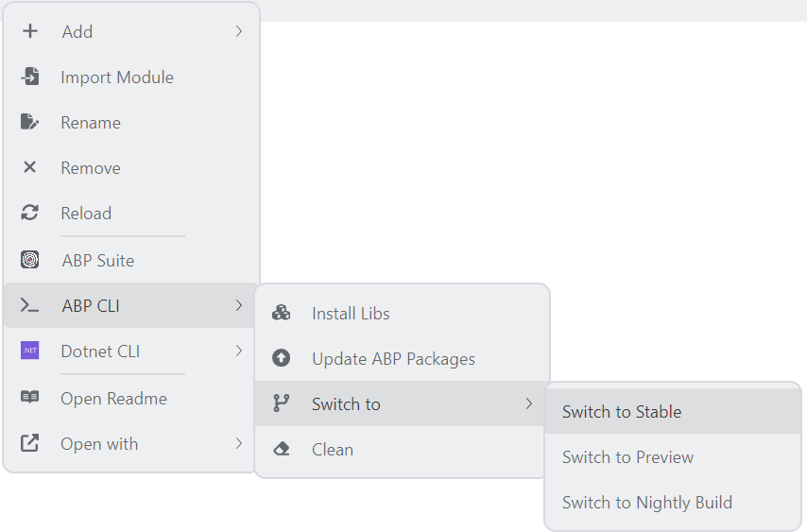This screenshot has height=532, width=807.
Task: Select Switch to Nightly Build
Action: [646, 503]
